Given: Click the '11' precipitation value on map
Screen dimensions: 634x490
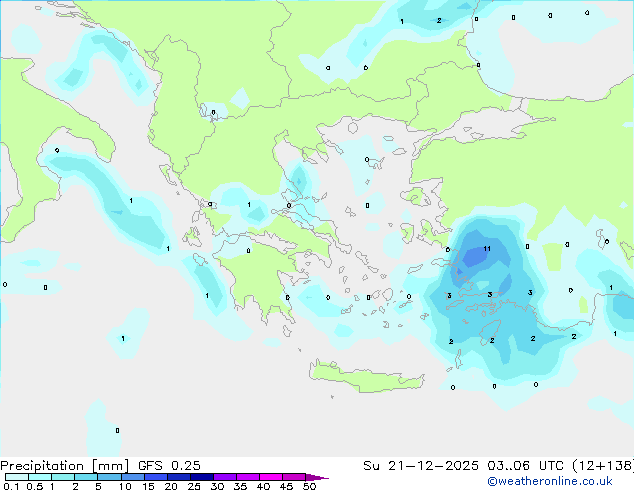Looking at the screenshot, I should (x=487, y=249).
